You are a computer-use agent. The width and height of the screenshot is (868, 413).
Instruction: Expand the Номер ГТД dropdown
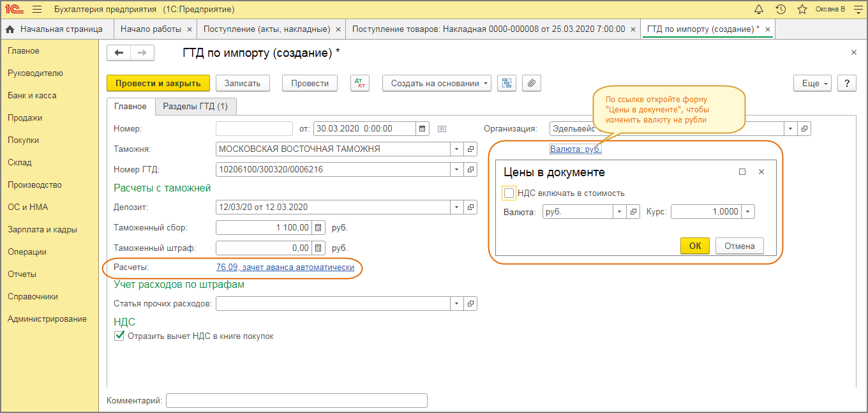(x=457, y=169)
